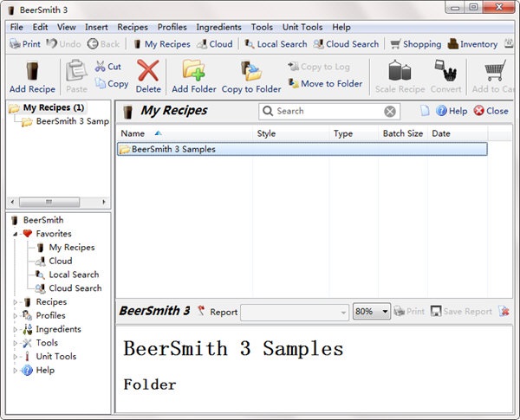The width and height of the screenshot is (520, 420).
Task: Open the Unit Tools menu
Action: tap(302, 27)
